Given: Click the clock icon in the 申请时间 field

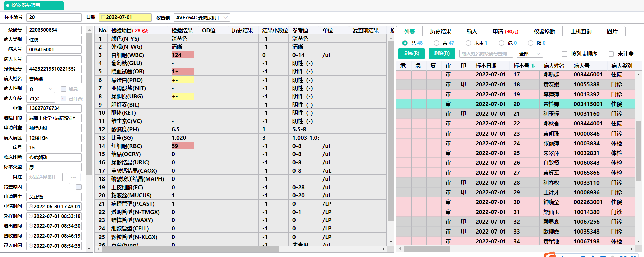Looking at the screenshot, I should pyautogui.click(x=31, y=206).
